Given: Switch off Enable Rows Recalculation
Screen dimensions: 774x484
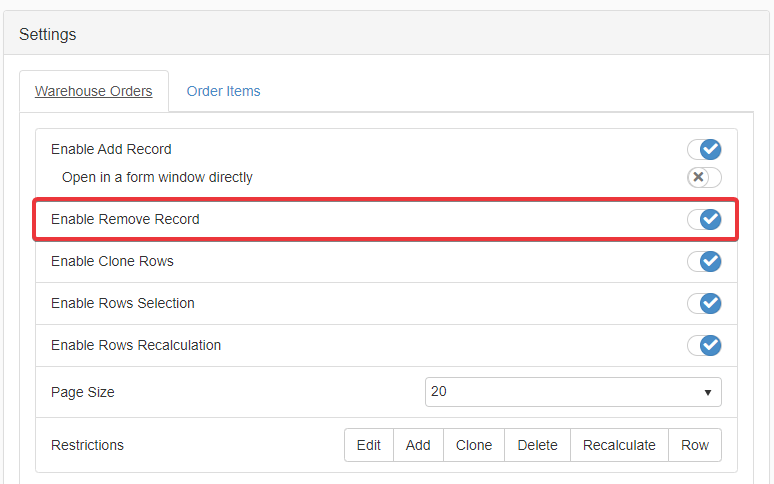Looking at the screenshot, I should tap(704, 345).
